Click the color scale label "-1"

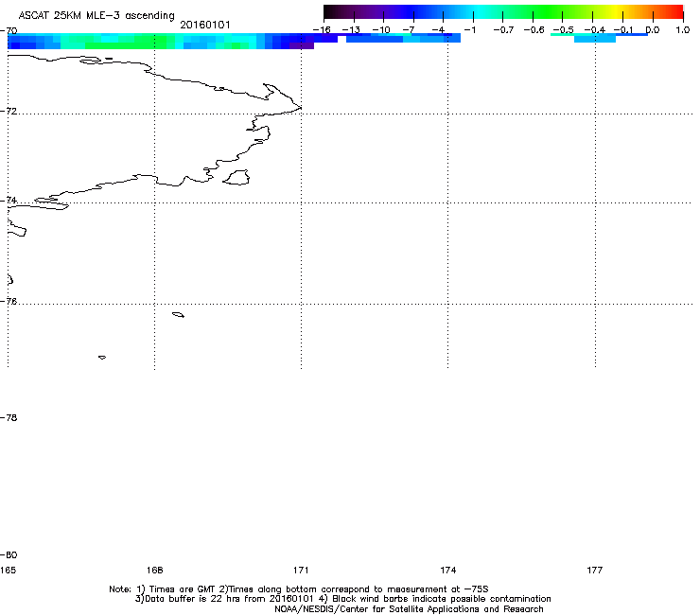tap(469, 30)
